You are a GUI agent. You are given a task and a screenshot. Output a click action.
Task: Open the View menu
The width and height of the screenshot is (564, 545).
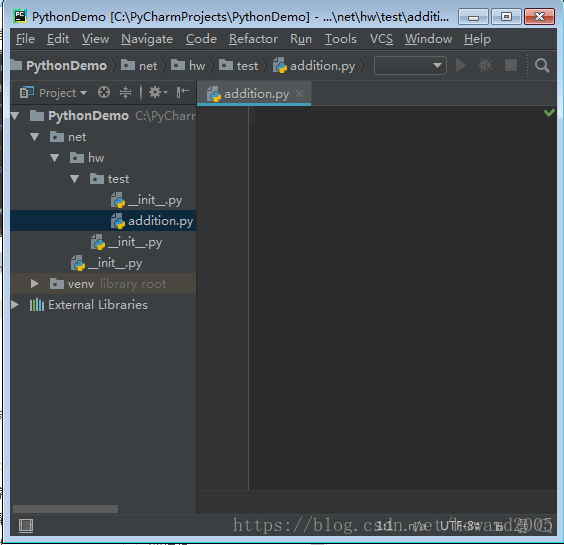[95, 39]
